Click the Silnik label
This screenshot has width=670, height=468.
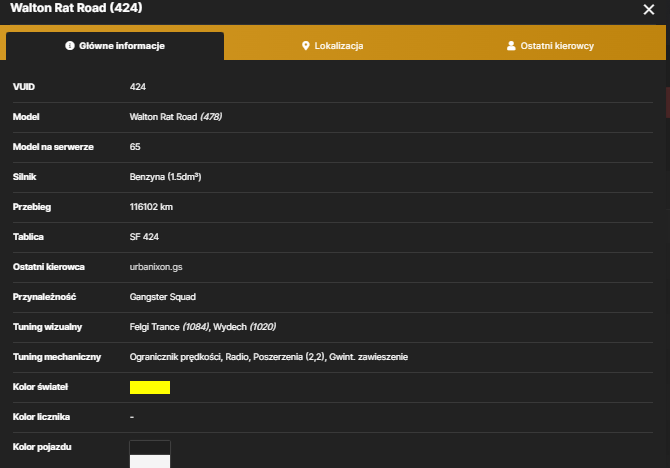tap(24, 177)
